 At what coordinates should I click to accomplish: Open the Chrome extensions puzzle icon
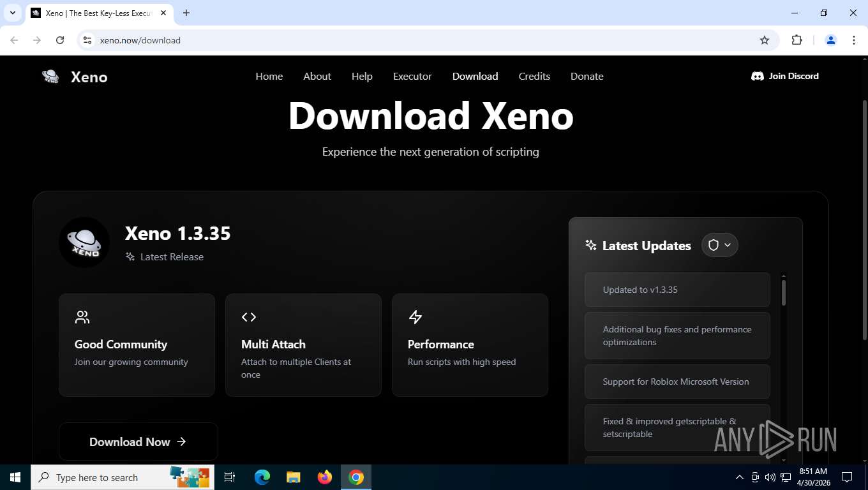pyautogui.click(x=797, y=40)
